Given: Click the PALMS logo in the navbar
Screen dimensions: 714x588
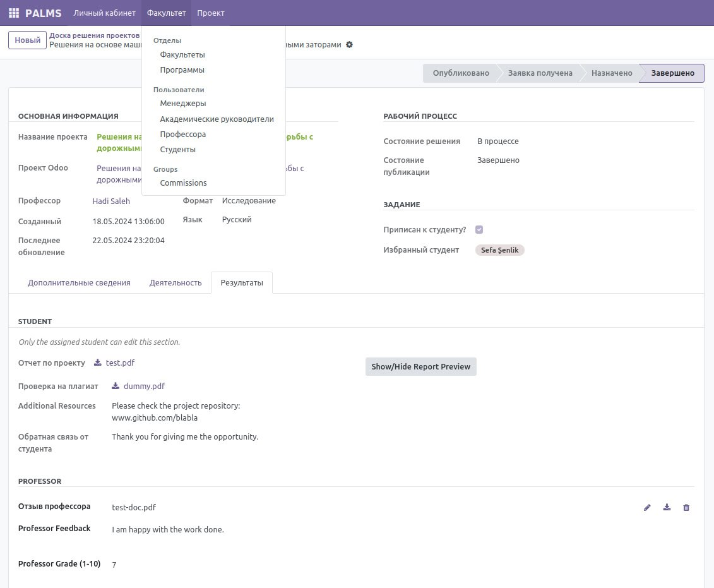Looking at the screenshot, I should (x=43, y=13).
